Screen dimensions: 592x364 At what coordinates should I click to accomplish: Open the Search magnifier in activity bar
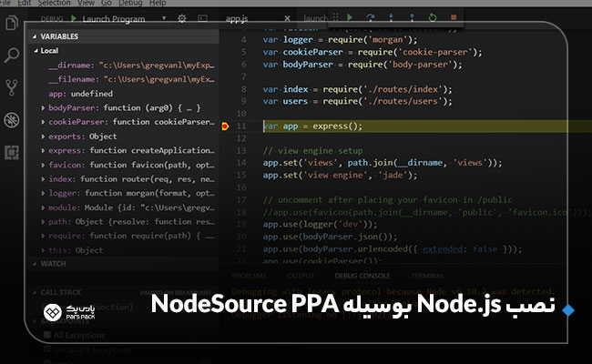[x=11, y=56]
